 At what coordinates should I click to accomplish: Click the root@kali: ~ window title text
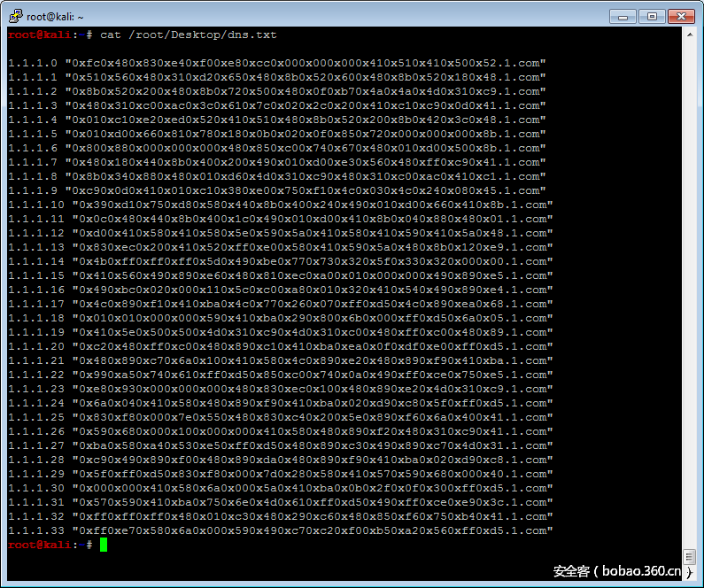pyautogui.click(x=55, y=17)
